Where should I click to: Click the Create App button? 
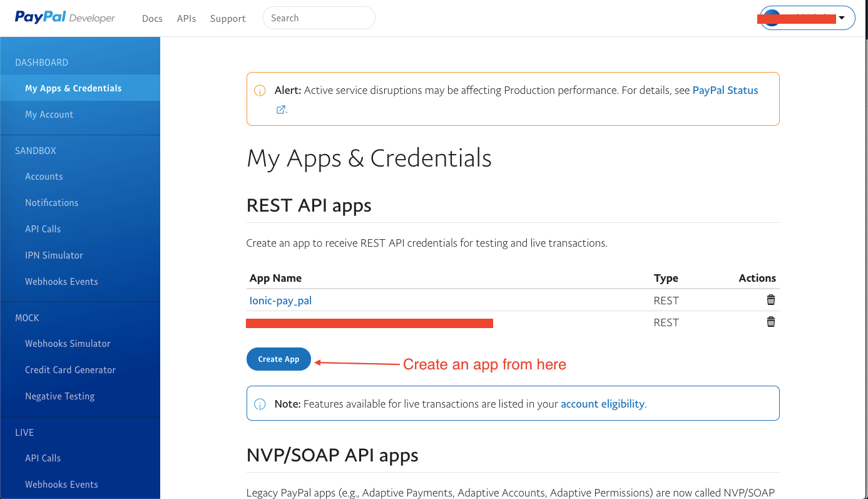pos(278,359)
